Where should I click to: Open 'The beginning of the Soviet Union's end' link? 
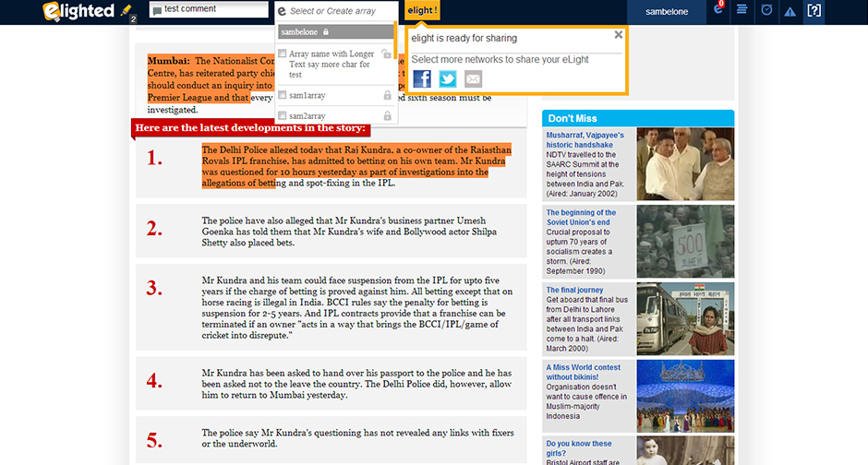tap(581, 218)
